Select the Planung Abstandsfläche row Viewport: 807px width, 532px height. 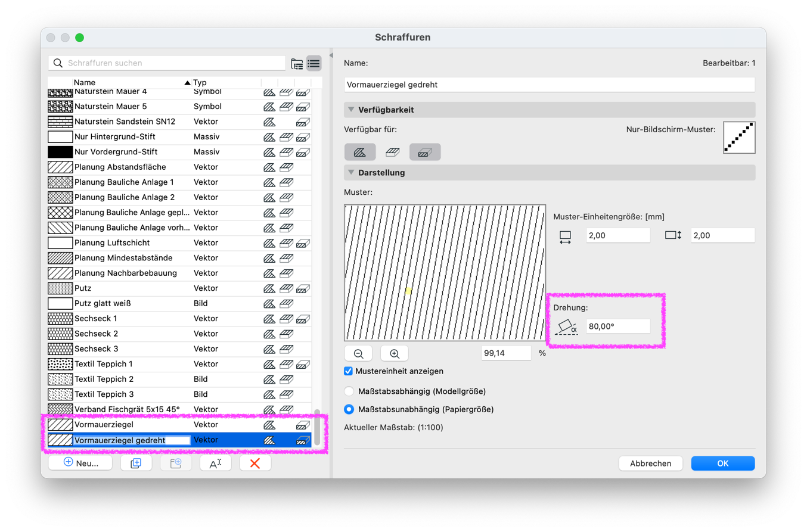[179, 167]
